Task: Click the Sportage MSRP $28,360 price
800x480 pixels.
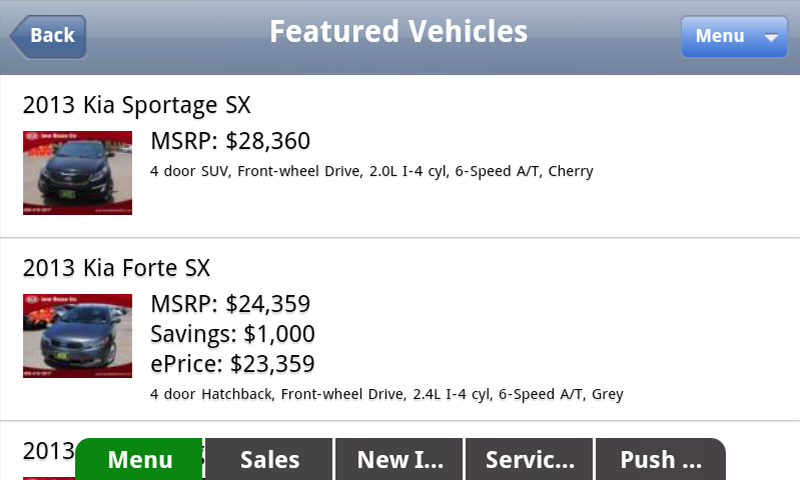Action: 230,141
